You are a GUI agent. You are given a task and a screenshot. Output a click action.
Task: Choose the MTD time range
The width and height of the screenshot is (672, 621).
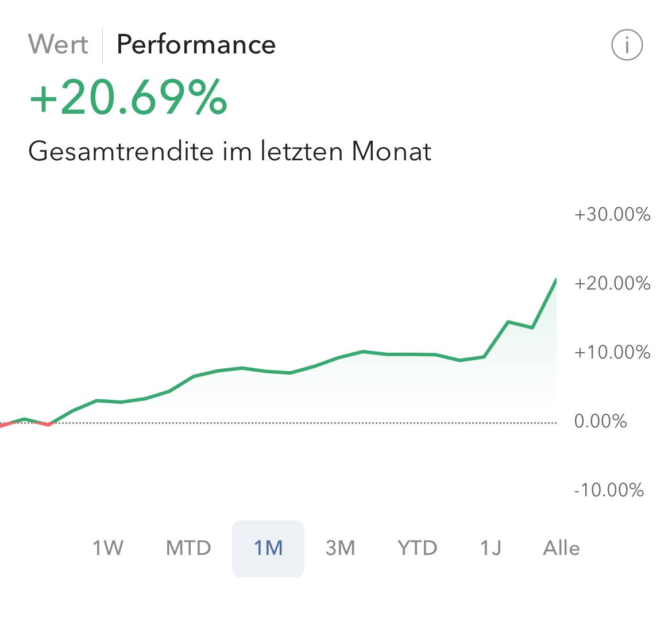point(188,548)
